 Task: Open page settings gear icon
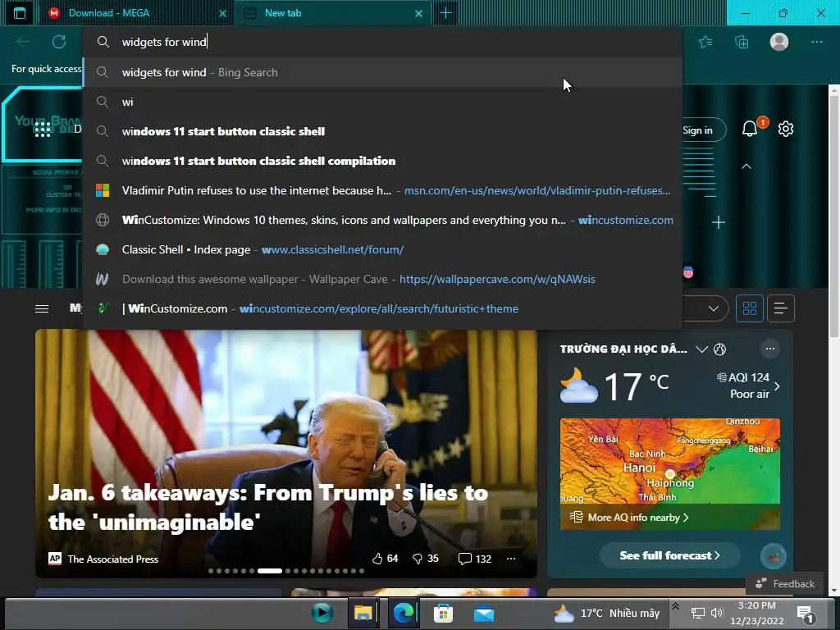click(x=785, y=129)
